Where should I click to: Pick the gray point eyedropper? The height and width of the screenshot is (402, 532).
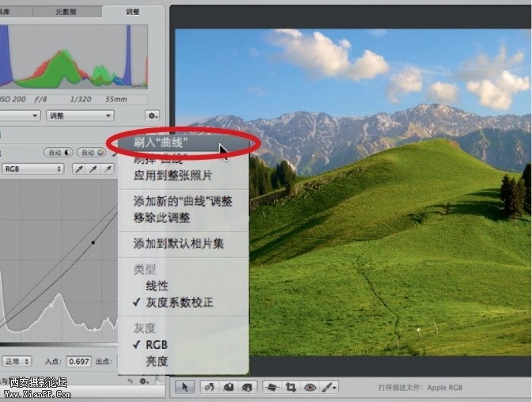tap(94, 169)
